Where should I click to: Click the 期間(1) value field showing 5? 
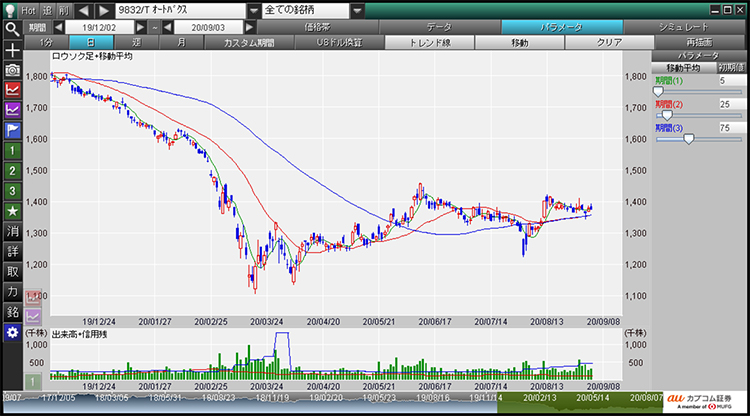tap(732, 80)
